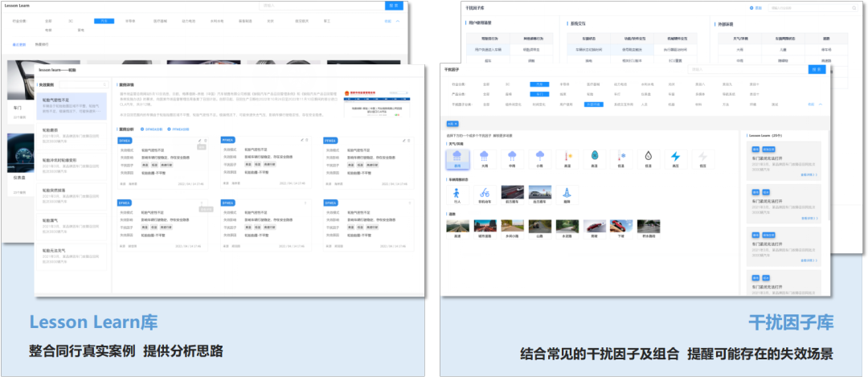Click search icon in 失效案例 filter box

pos(104,84)
